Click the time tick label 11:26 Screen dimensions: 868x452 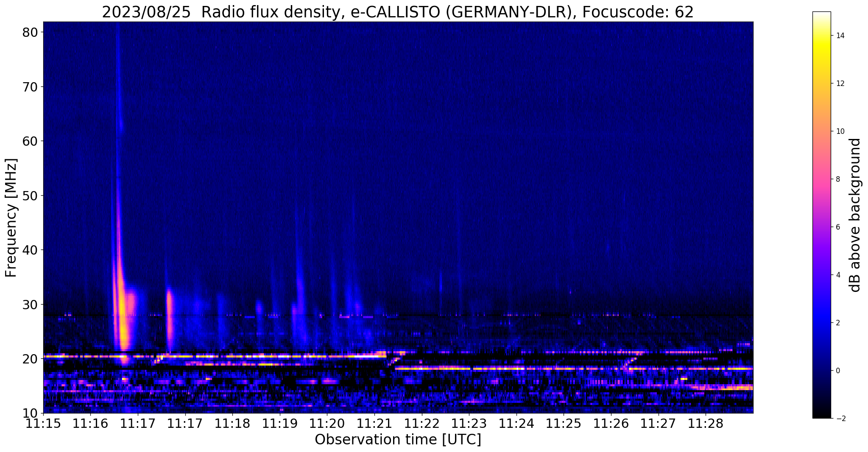pos(611,424)
